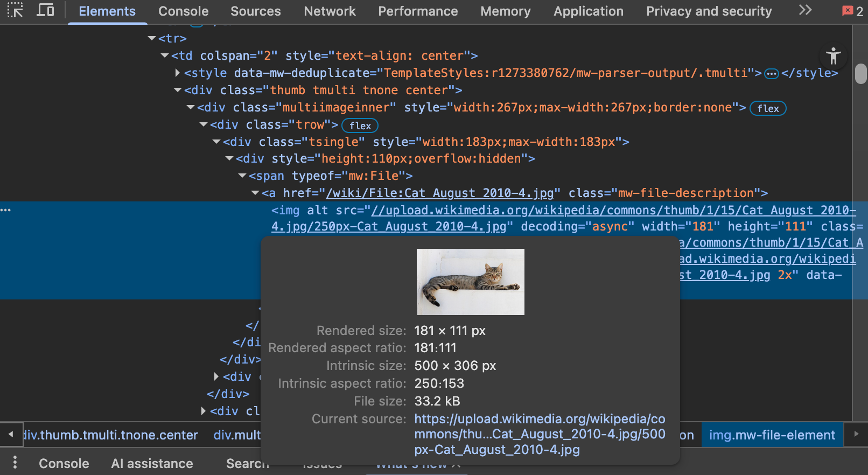868x475 pixels.
Task: Switch to the Network tab
Action: 330,11
